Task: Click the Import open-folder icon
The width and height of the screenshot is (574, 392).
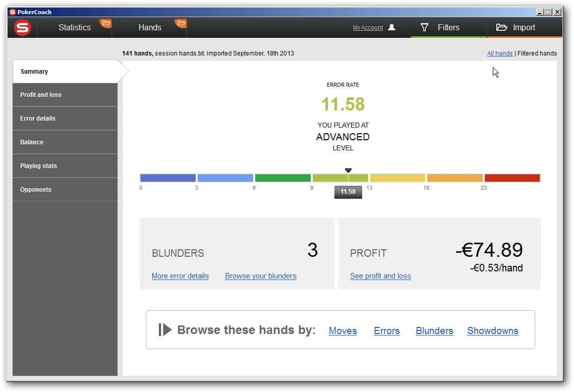Action: click(x=501, y=27)
